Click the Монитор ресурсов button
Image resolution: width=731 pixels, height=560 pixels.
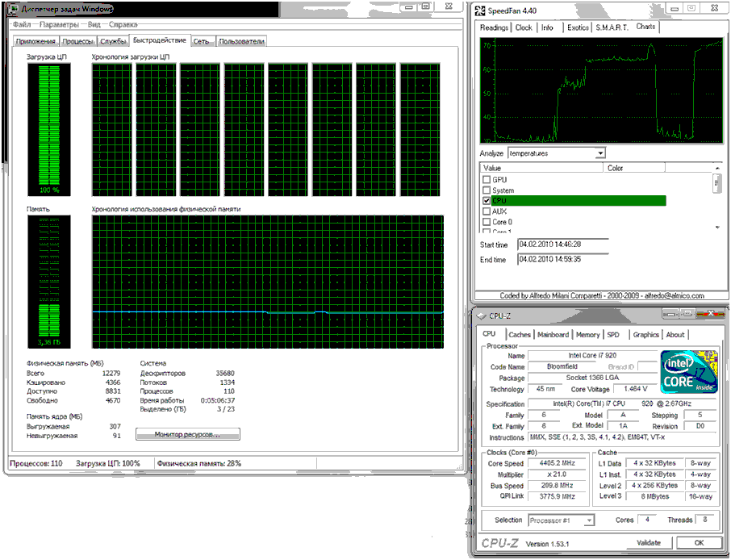[x=188, y=435]
